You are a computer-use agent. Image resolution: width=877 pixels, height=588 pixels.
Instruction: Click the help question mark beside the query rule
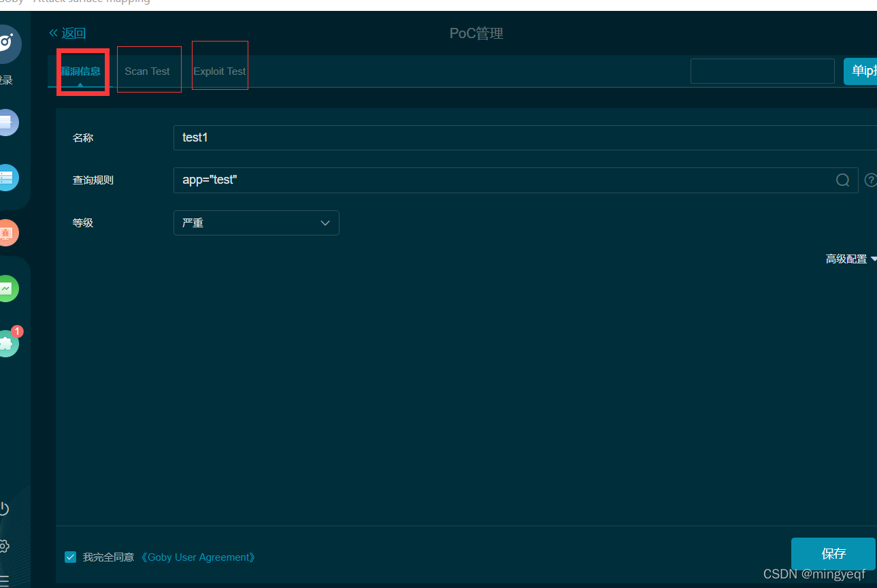click(x=870, y=180)
